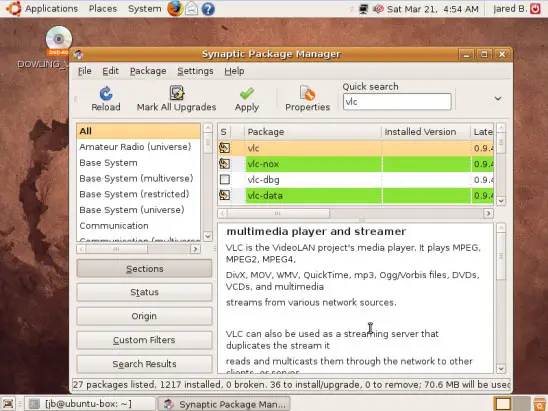Screen dimensions: 548x411
Task: Click the Search Results button
Action: [144, 364]
